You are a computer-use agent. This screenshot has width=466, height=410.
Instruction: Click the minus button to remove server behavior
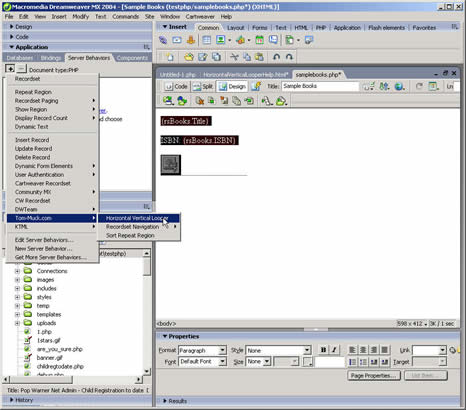[x=21, y=69]
